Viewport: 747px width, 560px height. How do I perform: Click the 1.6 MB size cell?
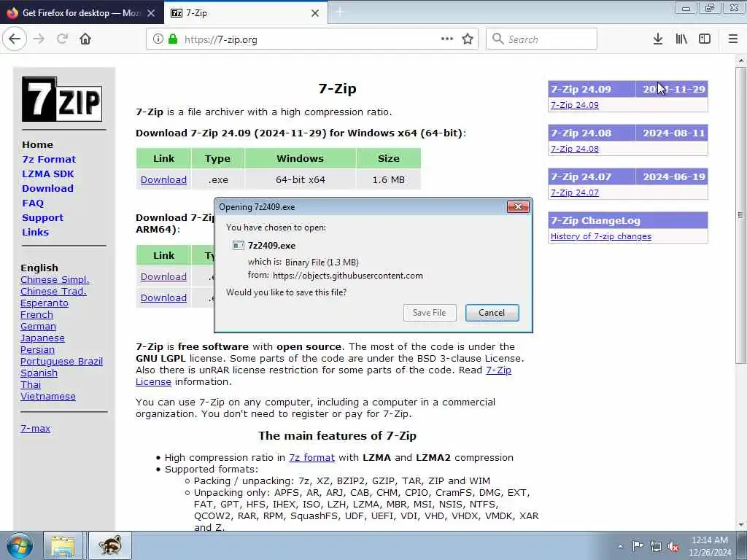coord(388,179)
